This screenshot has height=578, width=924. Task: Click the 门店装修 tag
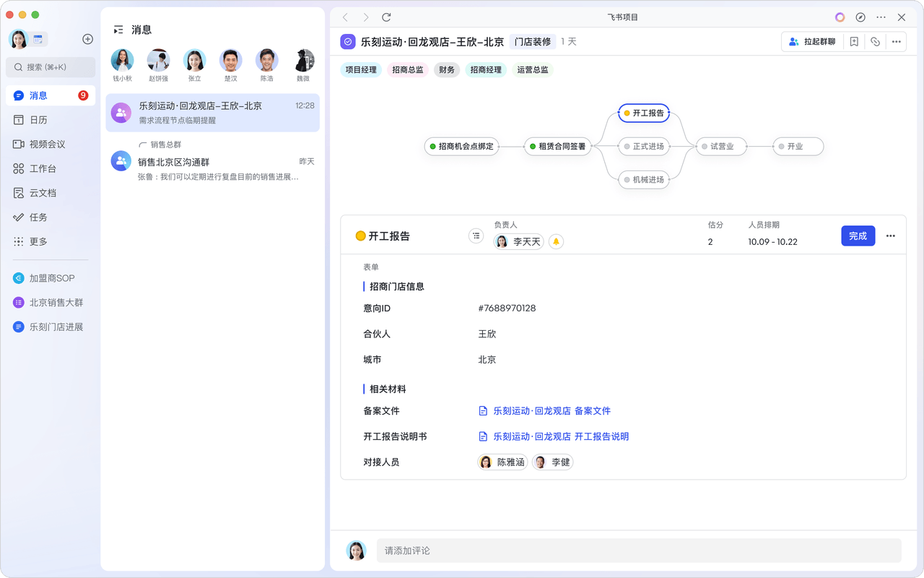coord(533,42)
